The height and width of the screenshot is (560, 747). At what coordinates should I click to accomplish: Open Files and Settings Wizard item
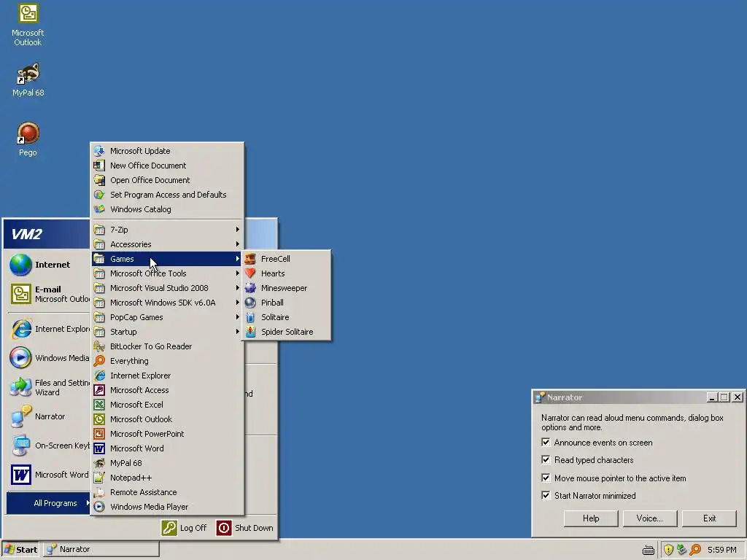(x=49, y=387)
